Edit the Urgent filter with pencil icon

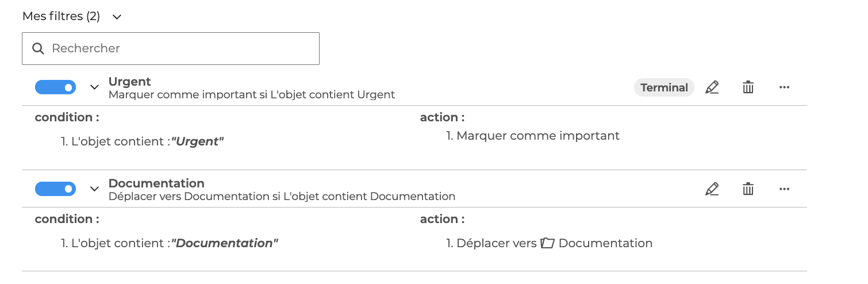tap(712, 87)
